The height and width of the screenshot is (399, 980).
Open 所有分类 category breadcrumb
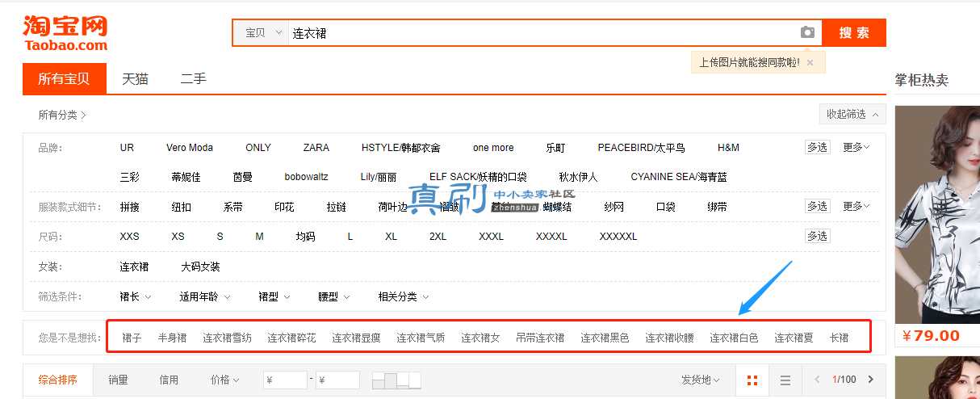pyautogui.click(x=62, y=115)
